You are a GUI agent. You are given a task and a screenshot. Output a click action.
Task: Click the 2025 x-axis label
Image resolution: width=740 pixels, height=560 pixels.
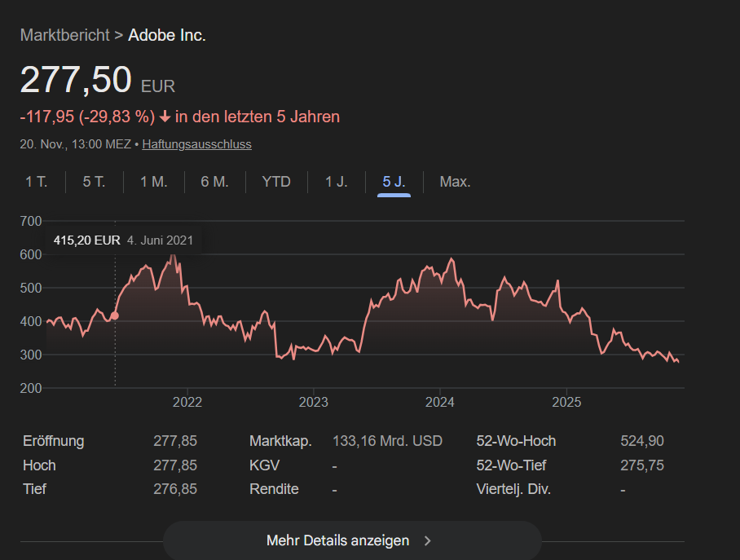tap(566, 403)
